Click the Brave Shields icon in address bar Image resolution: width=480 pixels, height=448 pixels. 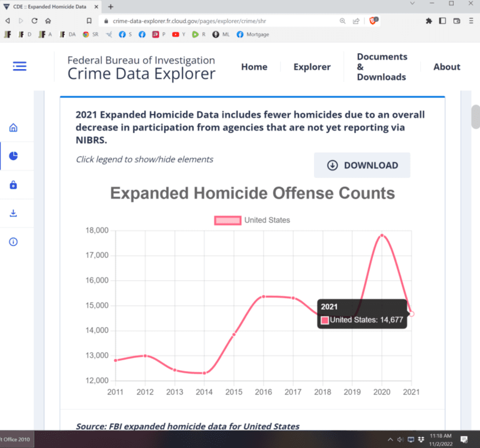click(373, 21)
